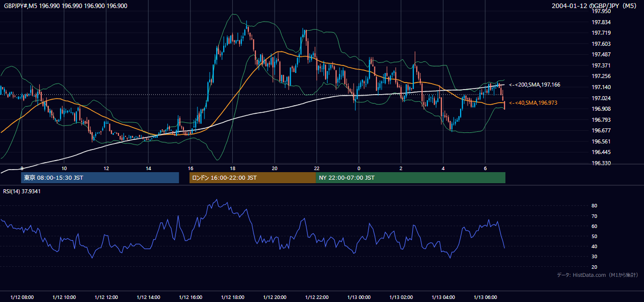Select the ロンドン 16:00-22:00 JST session bar
Screen dimensions: 644x302
(x=252, y=178)
